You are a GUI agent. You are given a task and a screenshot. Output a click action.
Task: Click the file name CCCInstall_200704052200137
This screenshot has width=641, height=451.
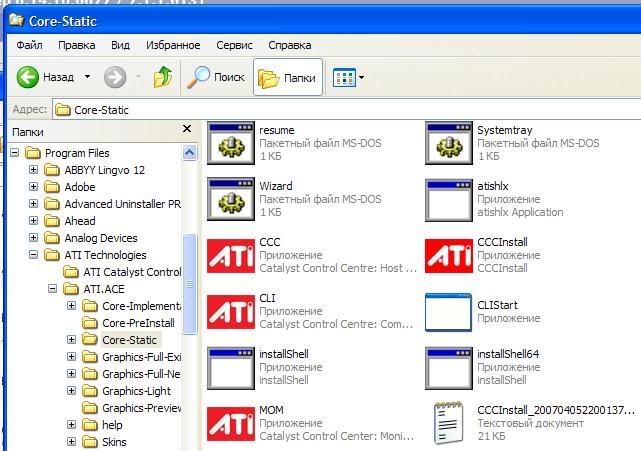coord(556,410)
